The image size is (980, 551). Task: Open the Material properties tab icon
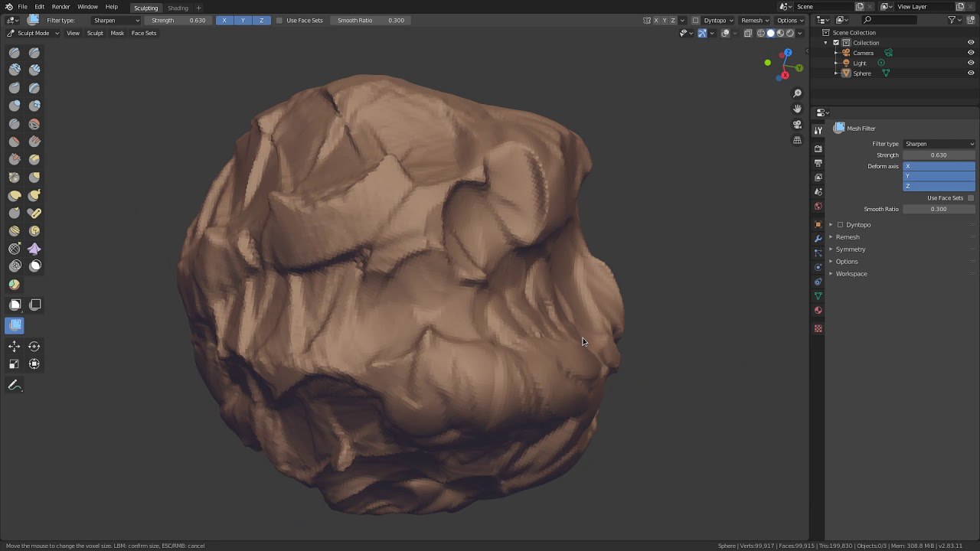[818, 311]
